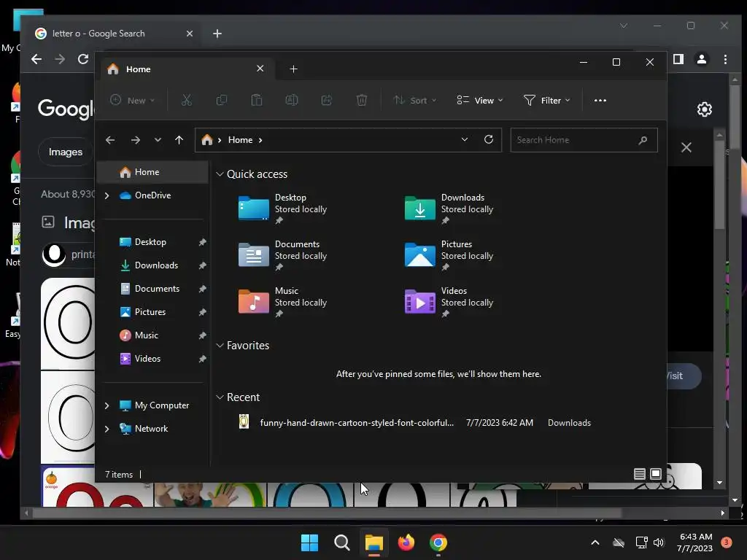This screenshot has height=560, width=747.
Task: Open the New dropdown in File Explorer
Action: click(x=133, y=101)
